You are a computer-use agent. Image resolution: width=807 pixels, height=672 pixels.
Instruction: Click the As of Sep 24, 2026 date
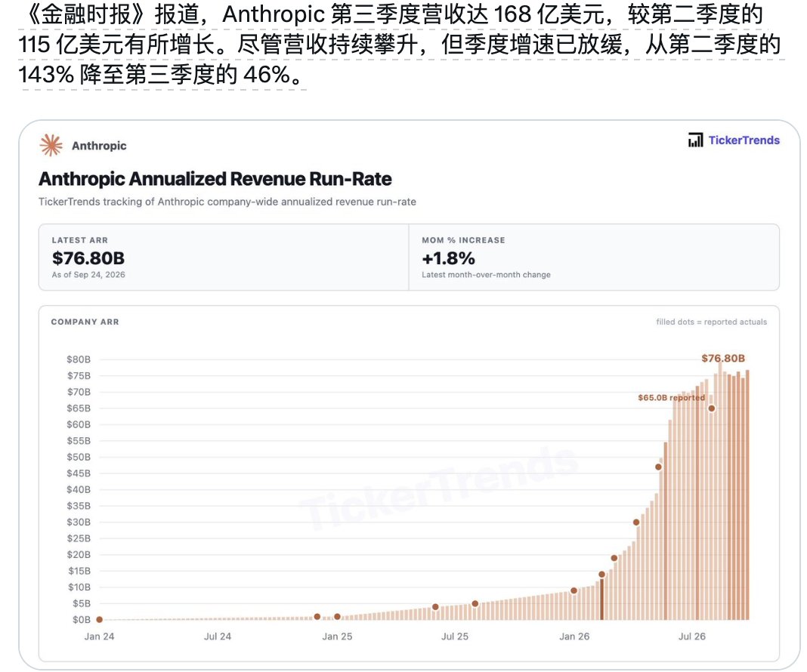88,275
